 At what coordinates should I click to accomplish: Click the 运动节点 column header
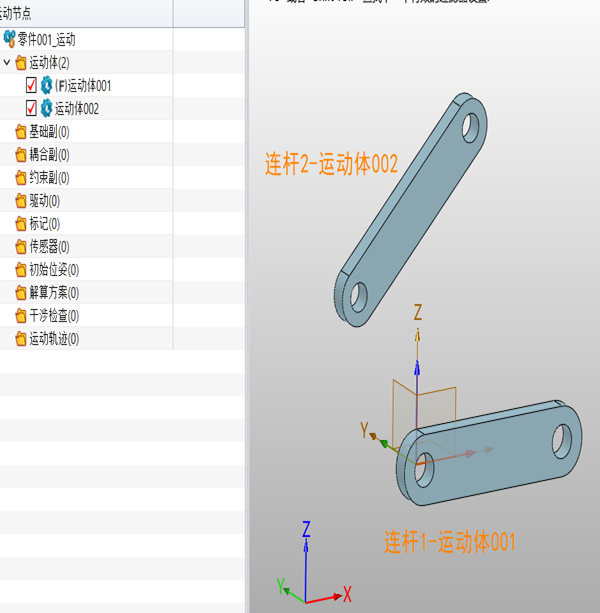point(86,13)
